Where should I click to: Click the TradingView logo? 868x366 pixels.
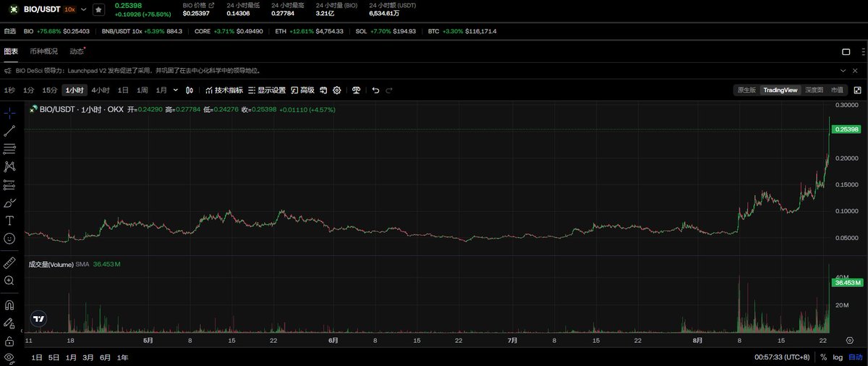click(x=38, y=318)
